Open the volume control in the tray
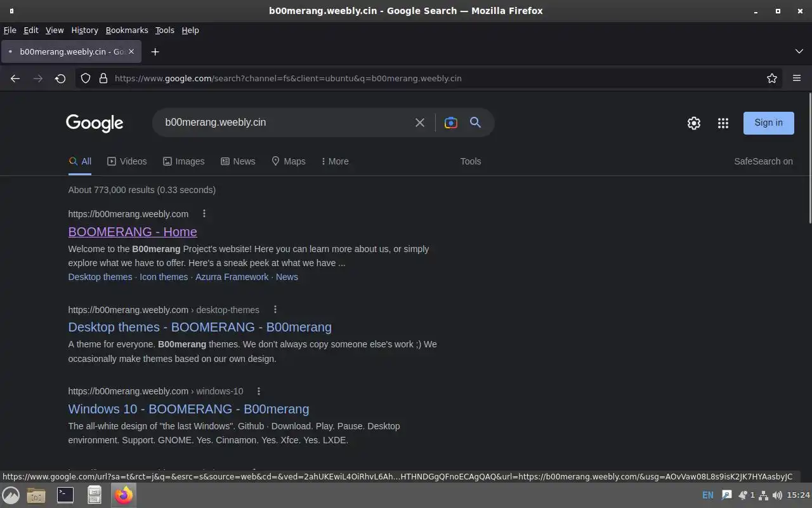Viewport: 812px width, 508px height. click(777, 495)
